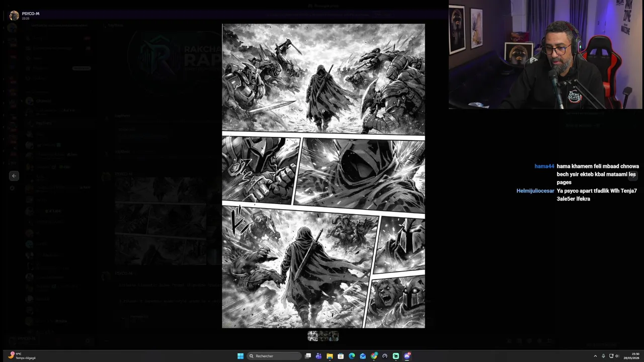Open PSYCO-M's avatar in the image viewer header
This screenshot has width=644, height=362.
(14, 16)
